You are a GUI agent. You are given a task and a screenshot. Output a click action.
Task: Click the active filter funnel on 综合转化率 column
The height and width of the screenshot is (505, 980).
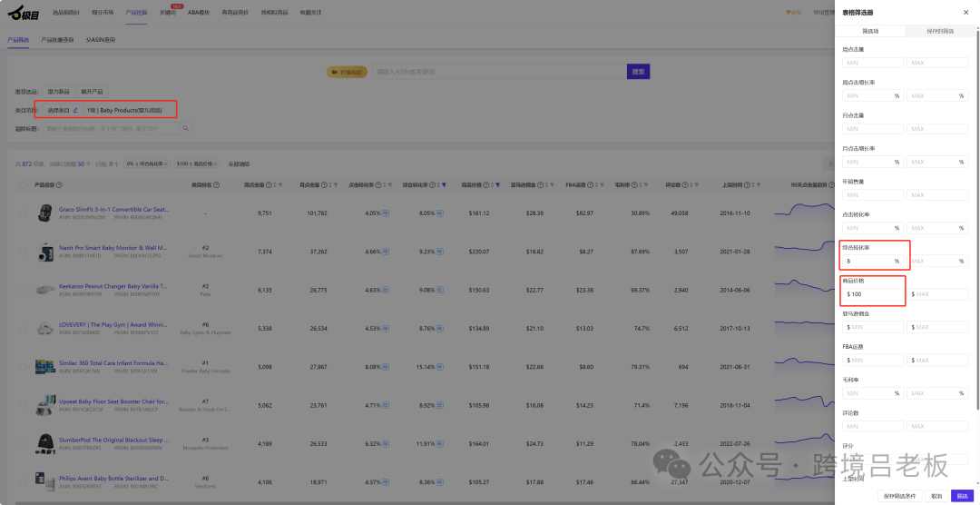(x=444, y=184)
